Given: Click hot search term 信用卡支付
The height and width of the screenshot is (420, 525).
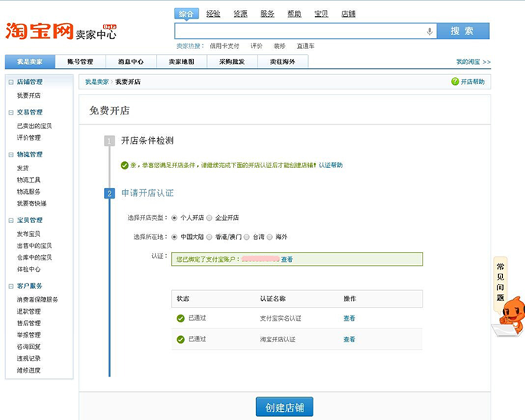Looking at the screenshot, I should [x=225, y=46].
